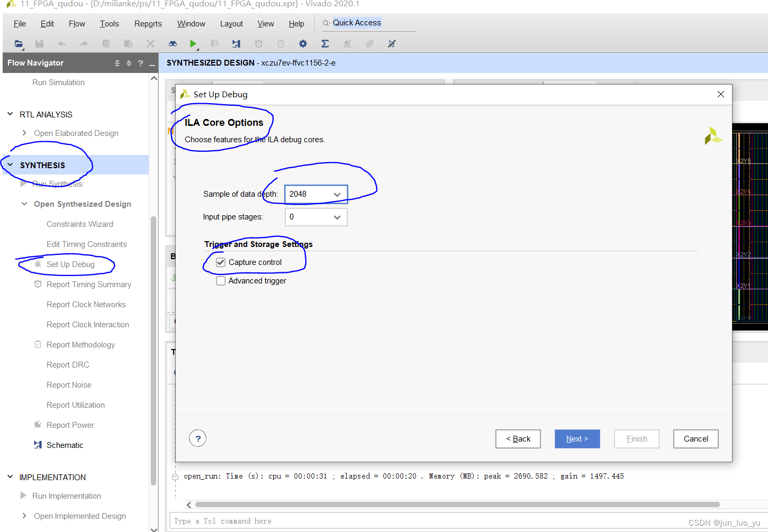Click the Save toolbar icon

39,44
